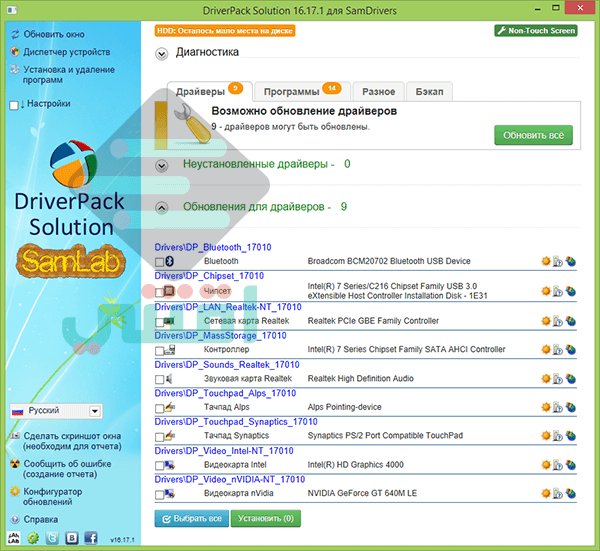Open the Drivers\DP_Video_nVIDIA-NT_17010 link
Image resolution: width=600 pixels, height=551 pixels.
[x=230, y=480]
